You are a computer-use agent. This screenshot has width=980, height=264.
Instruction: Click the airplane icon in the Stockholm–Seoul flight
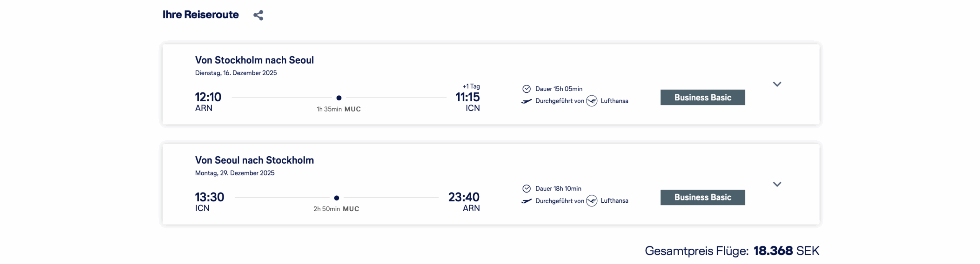(x=526, y=101)
